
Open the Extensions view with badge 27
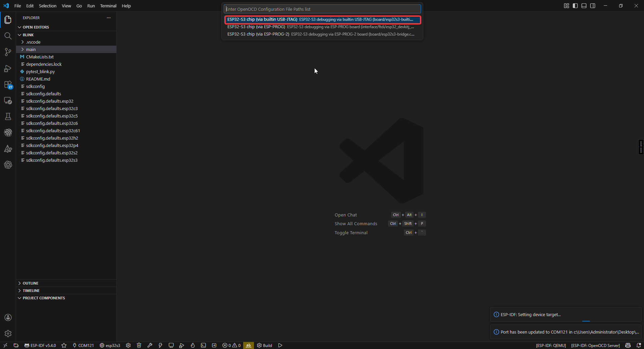(x=8, y=85)
